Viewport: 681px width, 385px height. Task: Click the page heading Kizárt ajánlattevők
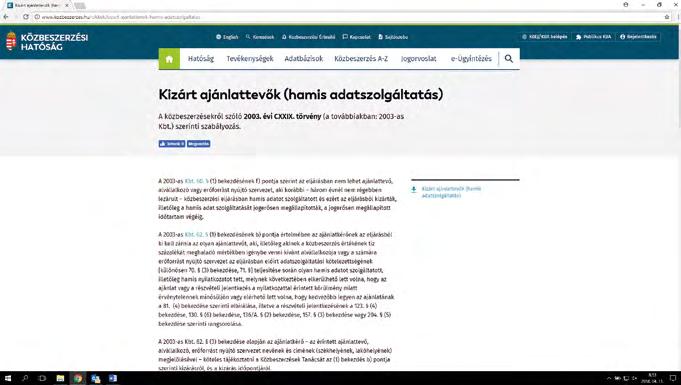[x=301, y=94]
